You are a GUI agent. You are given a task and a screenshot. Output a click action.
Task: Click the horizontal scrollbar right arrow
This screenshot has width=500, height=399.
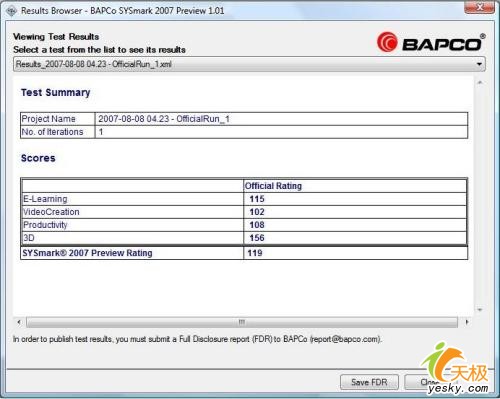tap(467, 322)
